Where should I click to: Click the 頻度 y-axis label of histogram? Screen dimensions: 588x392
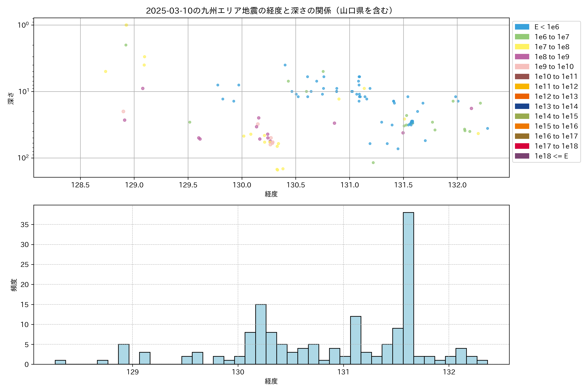click(14, 285)
